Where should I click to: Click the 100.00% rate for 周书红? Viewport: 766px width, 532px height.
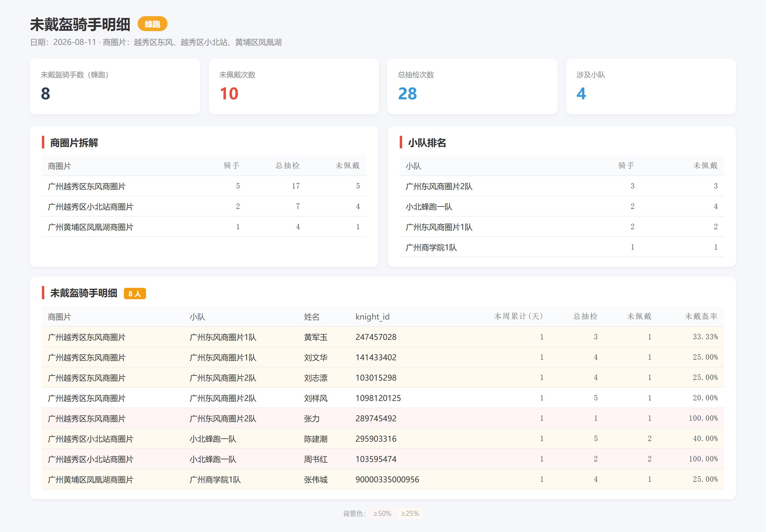[703, 459]
